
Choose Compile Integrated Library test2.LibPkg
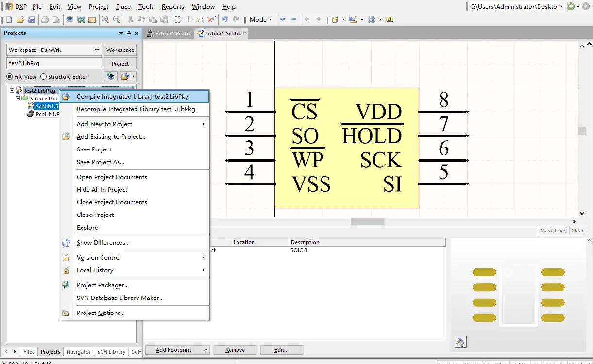[133, 97]
